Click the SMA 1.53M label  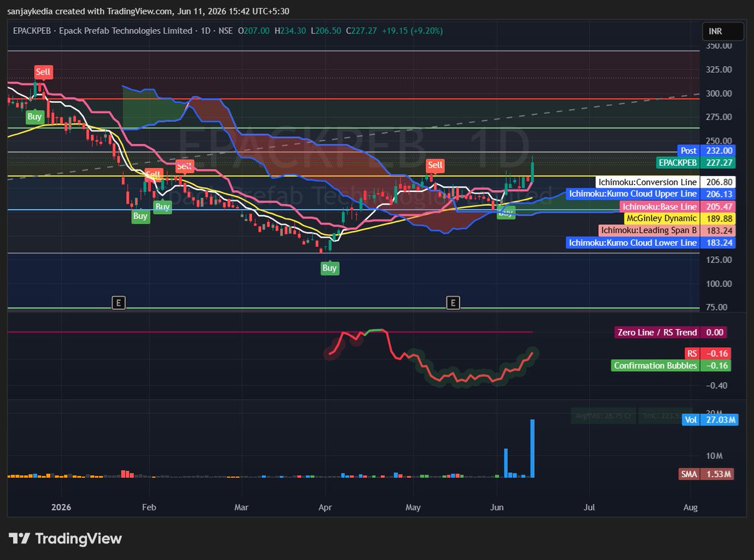click(707, 474)
